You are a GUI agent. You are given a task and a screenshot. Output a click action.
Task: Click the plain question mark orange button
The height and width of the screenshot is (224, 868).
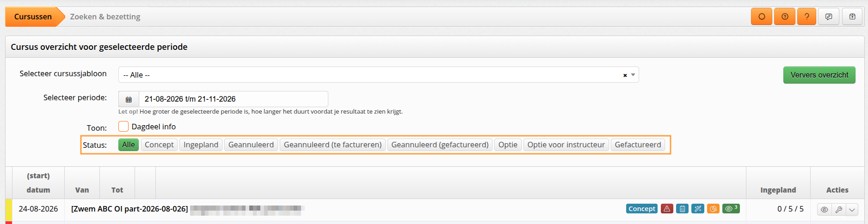click(806, 17)
